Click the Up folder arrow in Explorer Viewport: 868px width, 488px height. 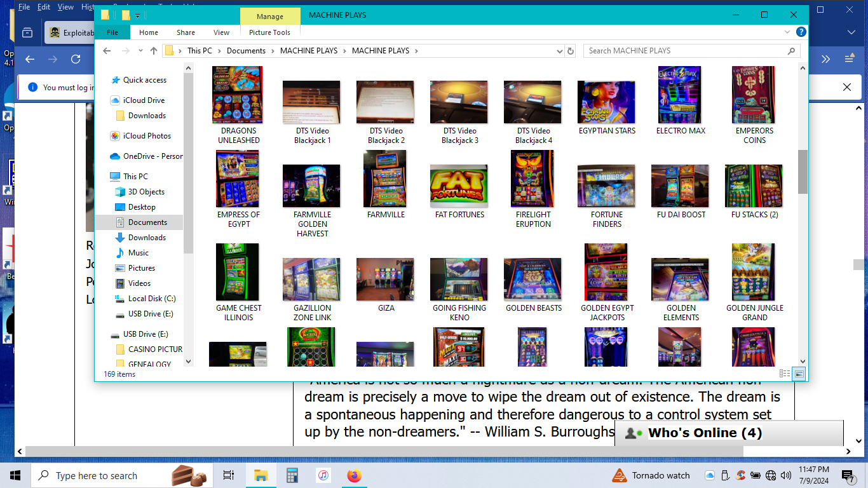[154, 51]
